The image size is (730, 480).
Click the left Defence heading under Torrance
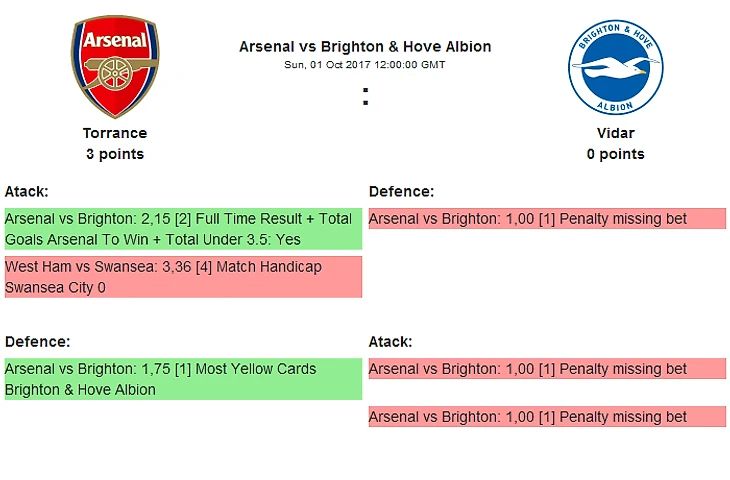click(37, 342)
